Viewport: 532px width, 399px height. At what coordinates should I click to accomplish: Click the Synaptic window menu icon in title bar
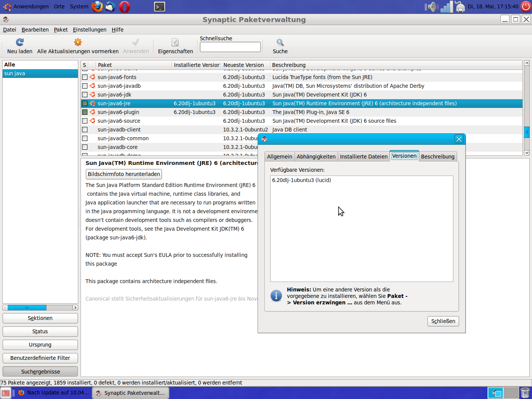click(6, 19)
